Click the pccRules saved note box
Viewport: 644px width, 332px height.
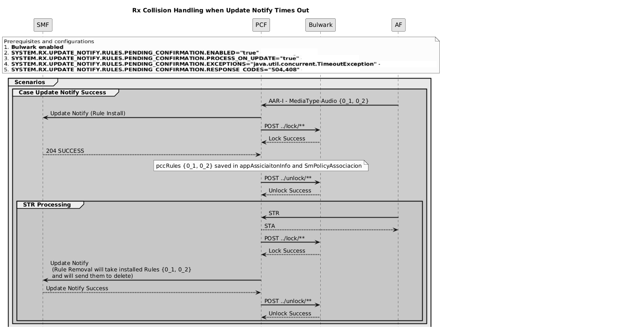[261, 166]
